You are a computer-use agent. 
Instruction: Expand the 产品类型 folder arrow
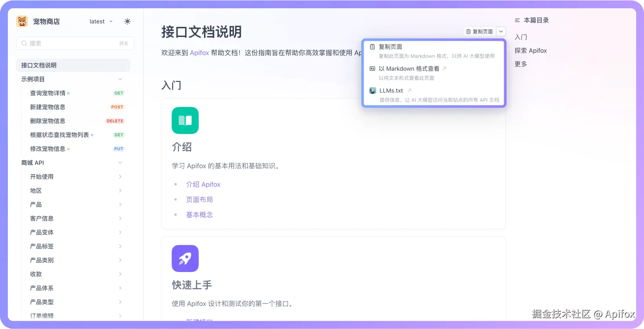120,302
